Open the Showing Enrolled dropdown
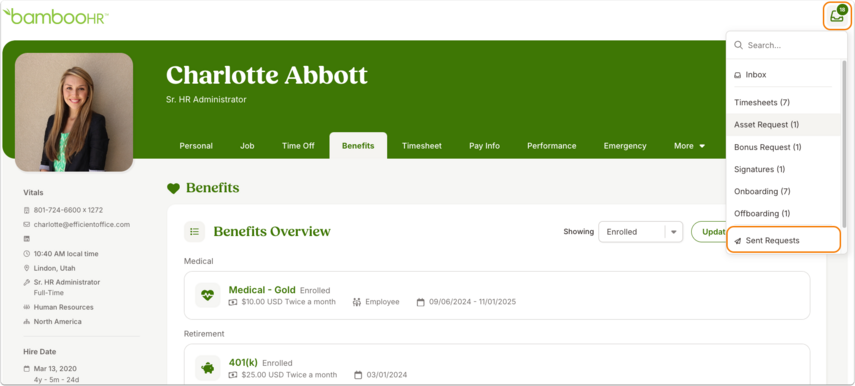 [x=641, y=232]
